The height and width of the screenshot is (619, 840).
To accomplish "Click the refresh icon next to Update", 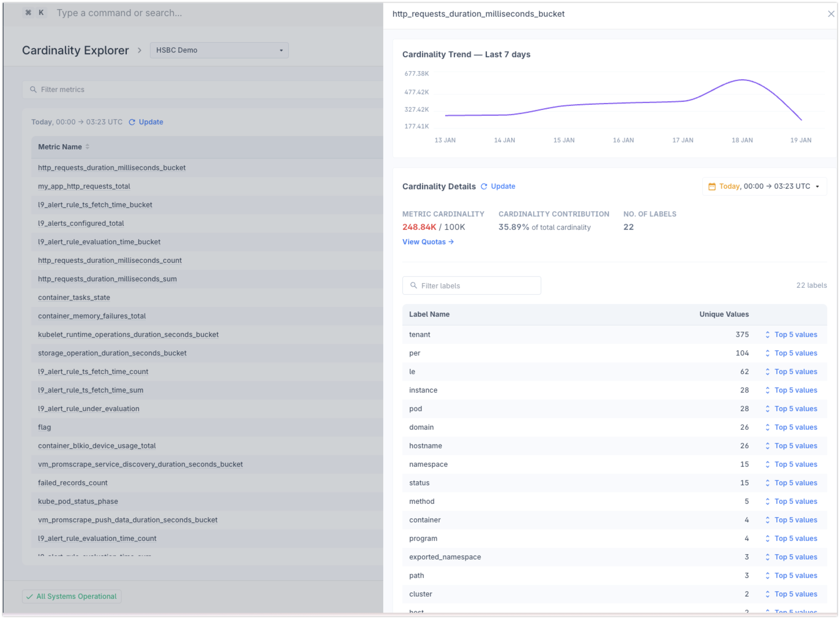I will [x=132, y=122].
